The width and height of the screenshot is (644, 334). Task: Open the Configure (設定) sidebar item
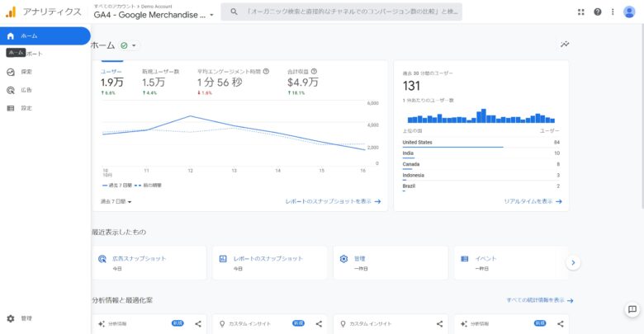pyautogui.click(x=45, y=108)
